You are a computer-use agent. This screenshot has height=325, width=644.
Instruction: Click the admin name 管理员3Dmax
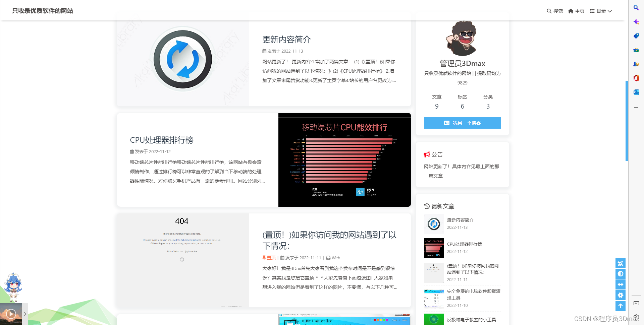(x=463, y=63)
